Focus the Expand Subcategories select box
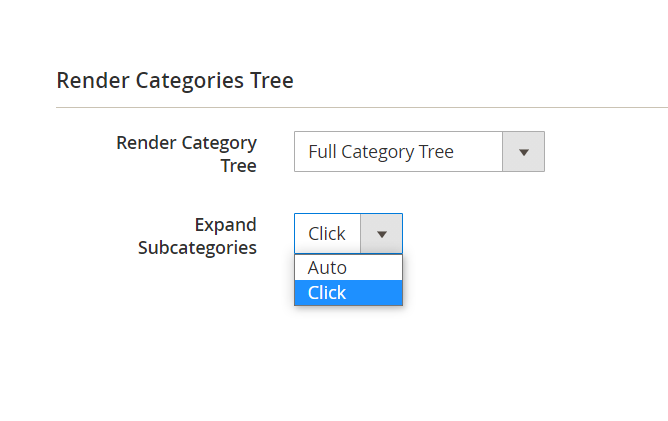The height and width of the screenshot is (421, 668). pos(348,234)
